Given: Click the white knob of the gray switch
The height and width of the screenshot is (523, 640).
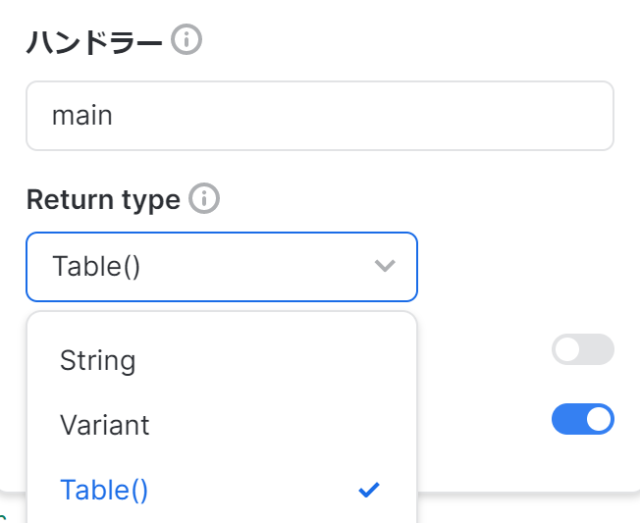Looking at the screenshot, I should click(568, 349).
